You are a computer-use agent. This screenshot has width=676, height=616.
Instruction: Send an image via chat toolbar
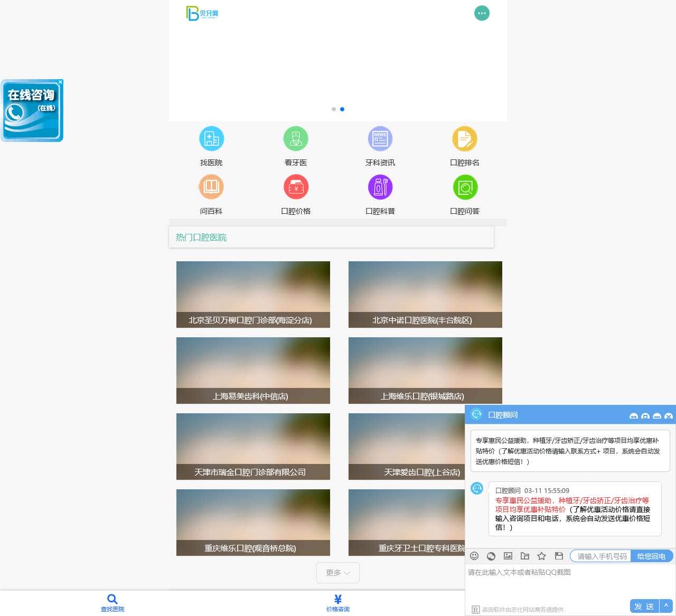point(508,556)
